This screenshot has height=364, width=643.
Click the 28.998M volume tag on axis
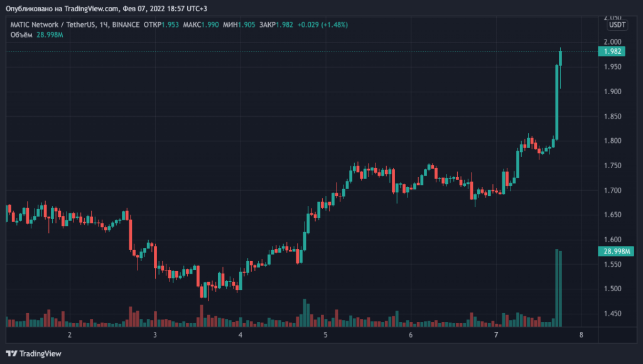tap(611, 251)
